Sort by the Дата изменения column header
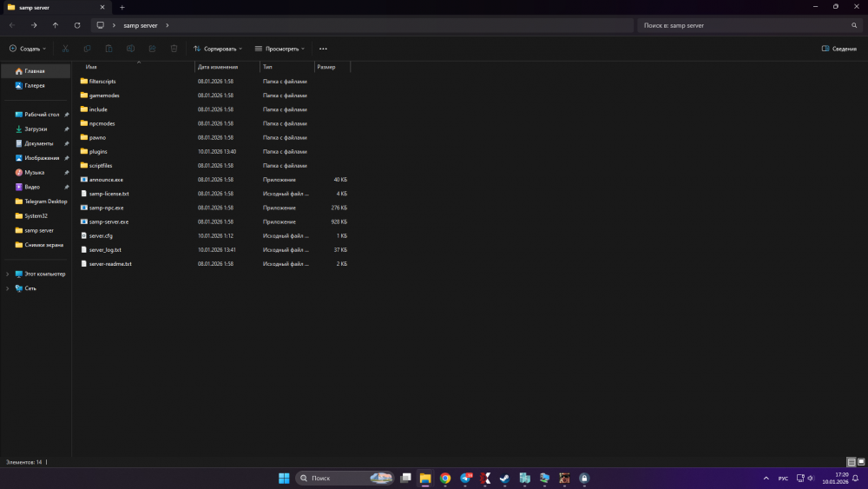Viewport: 868px width, 489px height. pyautogui.click(x=217, y=67)
